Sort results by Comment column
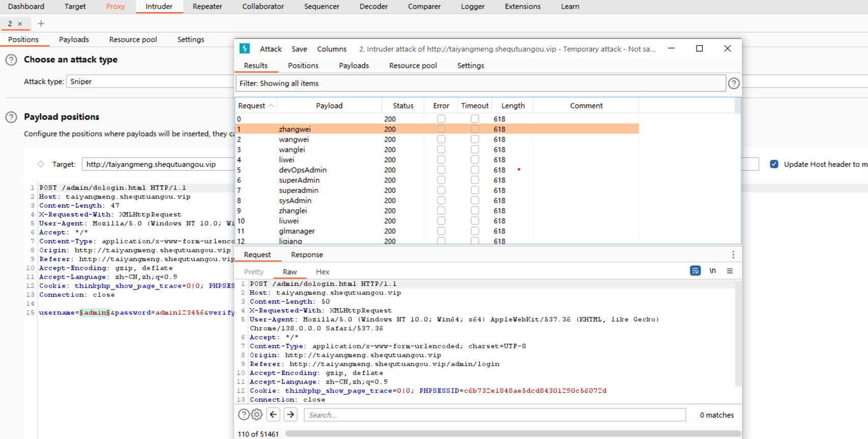This screenshot has height=439, width=868. [586, 105]
